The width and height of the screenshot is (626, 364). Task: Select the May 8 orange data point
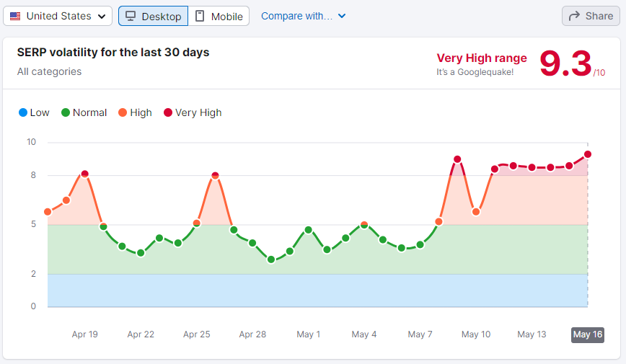[x=438, y=222]
